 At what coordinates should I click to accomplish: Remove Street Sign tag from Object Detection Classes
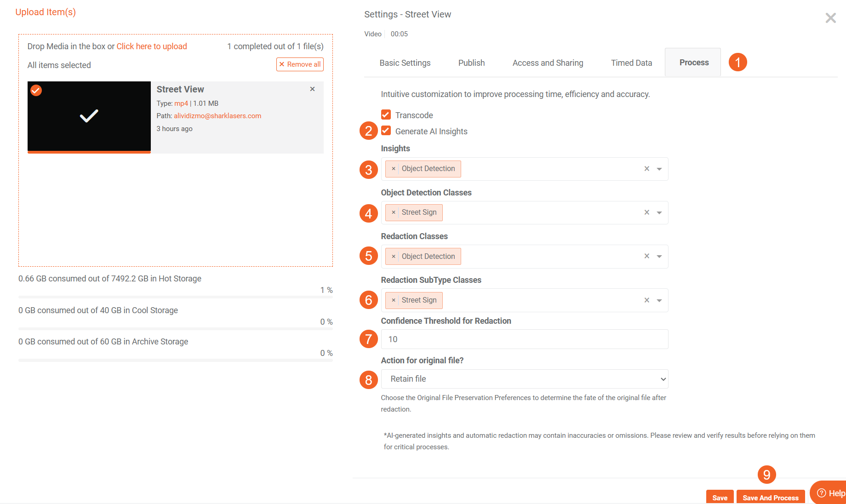[393, 212]
